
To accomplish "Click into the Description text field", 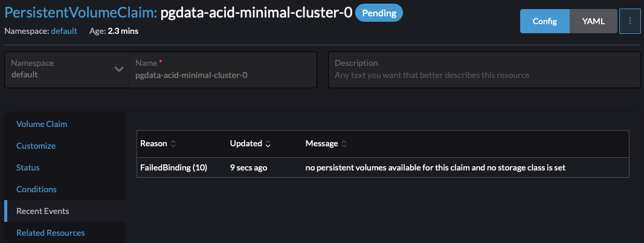I will (485, 70).
